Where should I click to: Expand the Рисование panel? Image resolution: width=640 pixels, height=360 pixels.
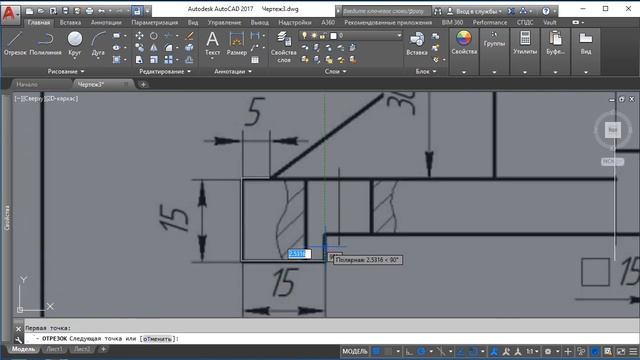click(x=66, y=71)
